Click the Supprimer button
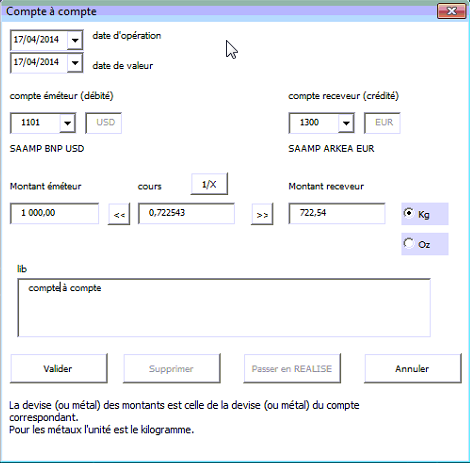Screen dimensions: 470x463 pyautogui.click(x=172, y=368)
